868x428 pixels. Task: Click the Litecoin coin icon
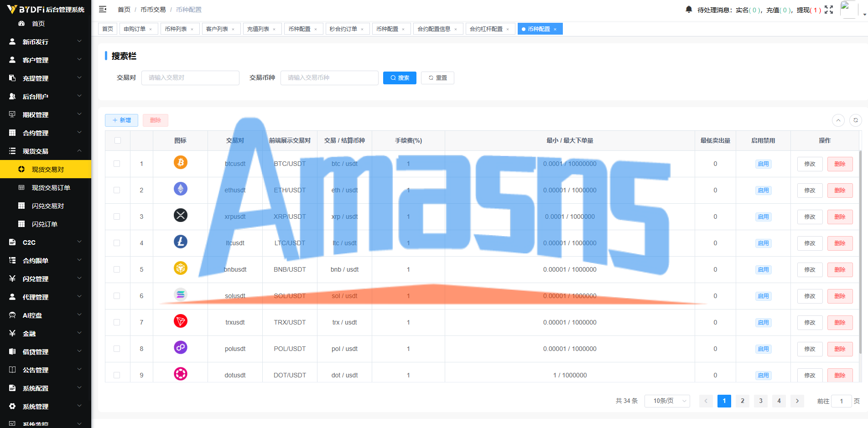[181, 242]
